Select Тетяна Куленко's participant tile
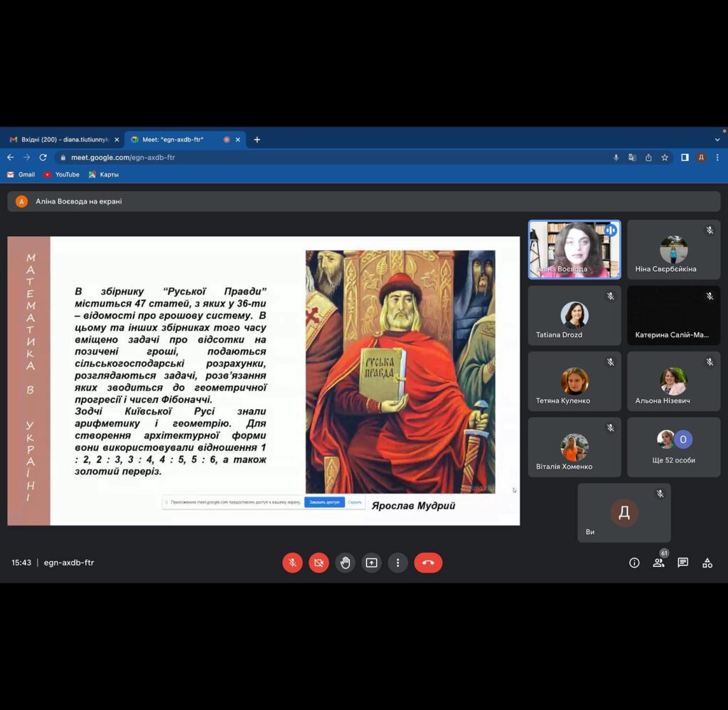 pyautogui.click(x=574, y=381)
